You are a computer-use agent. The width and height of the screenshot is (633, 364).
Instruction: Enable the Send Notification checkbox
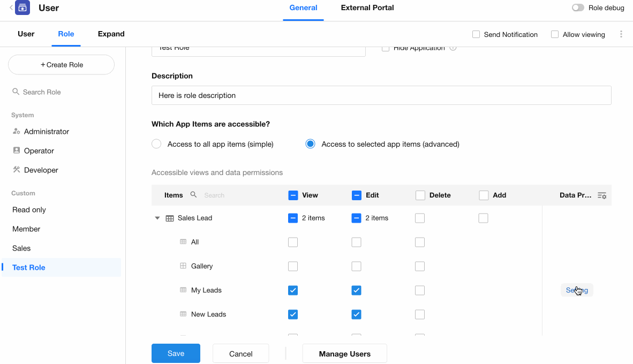point(476,34)
